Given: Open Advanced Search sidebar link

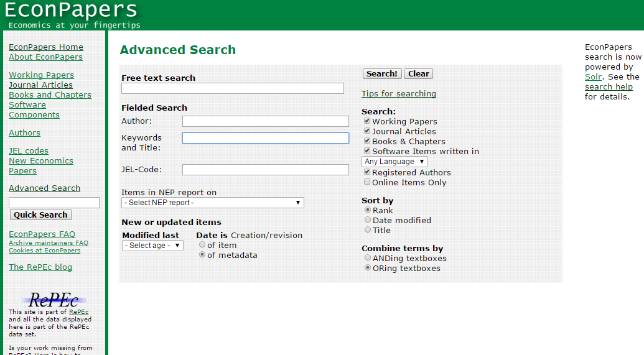Looking at the screenshot, I should click(45, 188).
